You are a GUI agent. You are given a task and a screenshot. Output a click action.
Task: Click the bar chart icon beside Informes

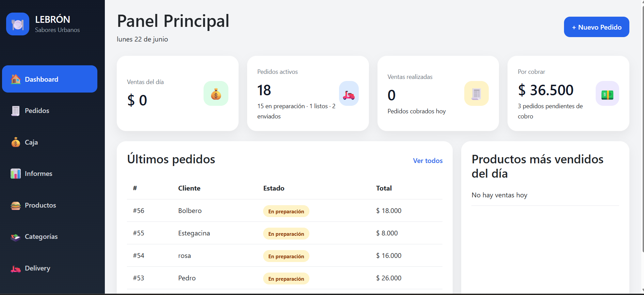tap(16, 174)
